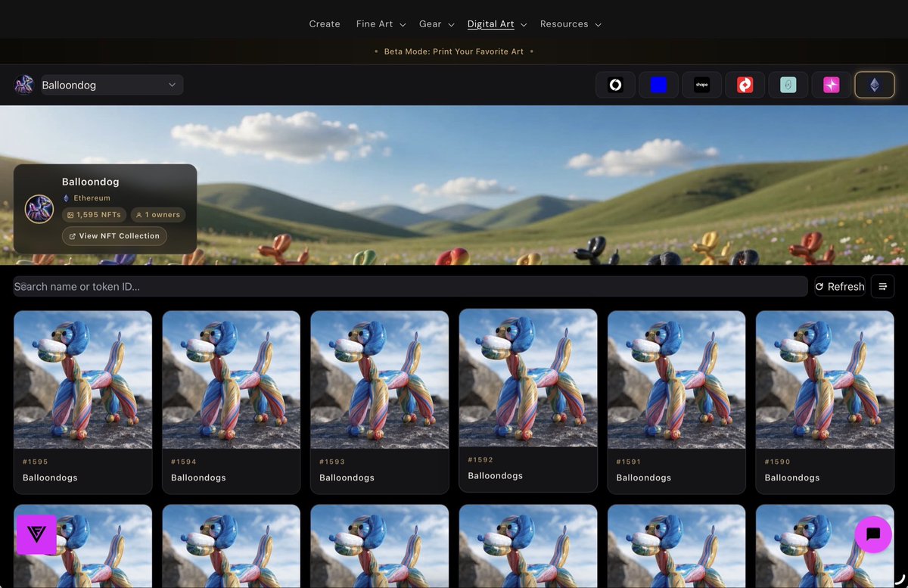Select the pale teal logo chain button
This screenshot has height=588, width=908.
pyautogui.click(x=788, y=85)
